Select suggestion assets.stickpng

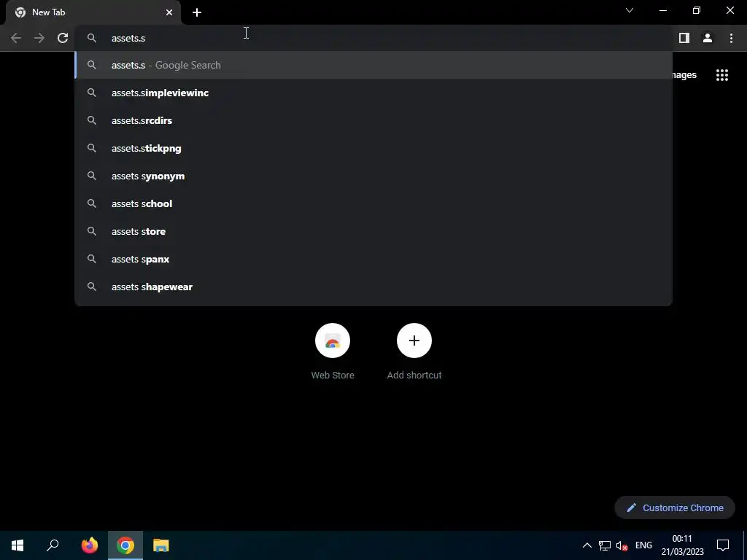373,148
